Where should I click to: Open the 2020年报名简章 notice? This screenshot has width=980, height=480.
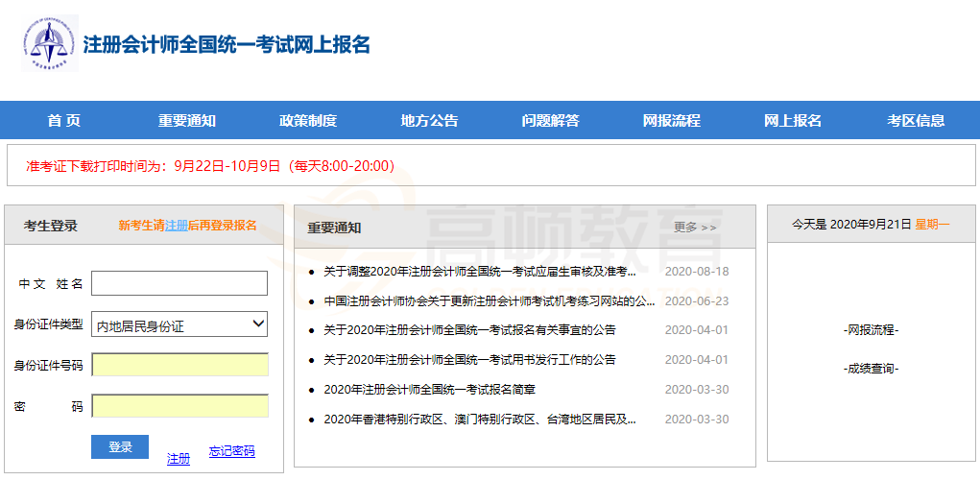429,390
